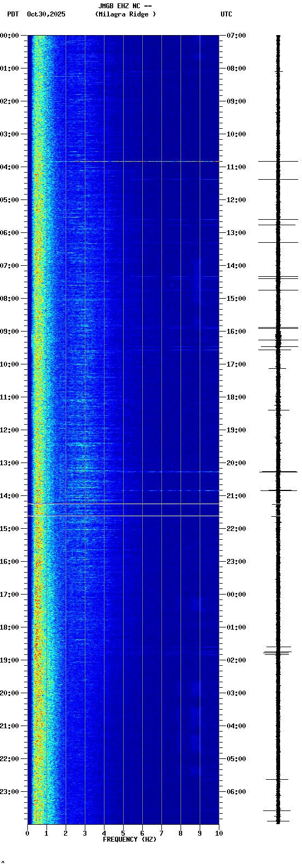Pick the '10:00' label on the UTC axis
The width and height of the screenshot is (302, 868).
tap(236, 134)
